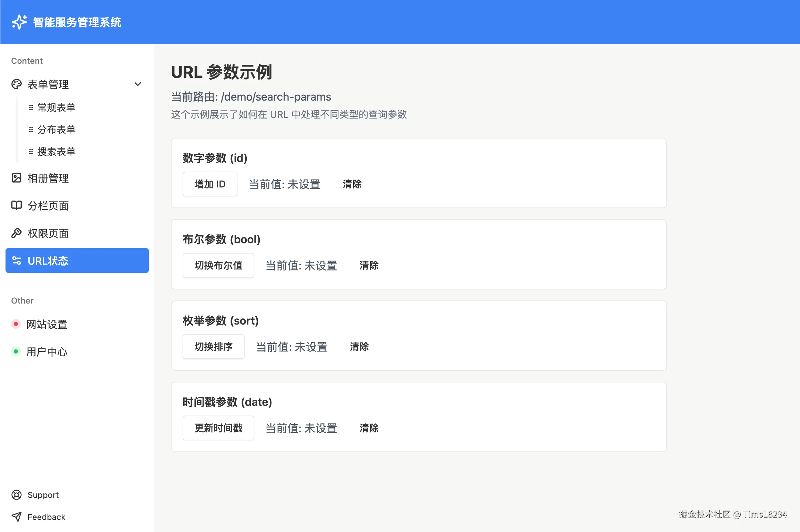The width and height of the screenshot is (800, 532).
Task: Open 相册管理 via its image icon
Action: pyautogui.click(x=16, y=178)
